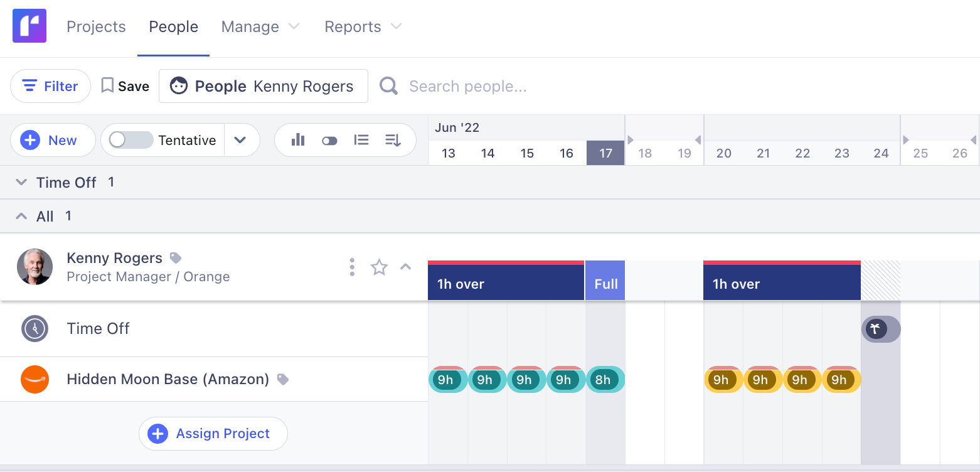The image size is (980, 472).
Task: Click the bar chart view icon
Action: [298, 140]
